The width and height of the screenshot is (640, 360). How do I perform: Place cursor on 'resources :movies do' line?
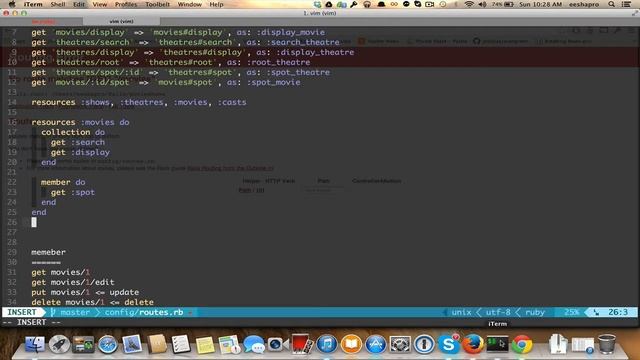point(80,122)
